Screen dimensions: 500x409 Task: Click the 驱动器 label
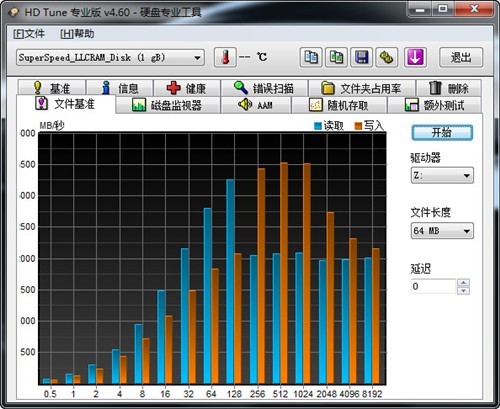point(426,157)
